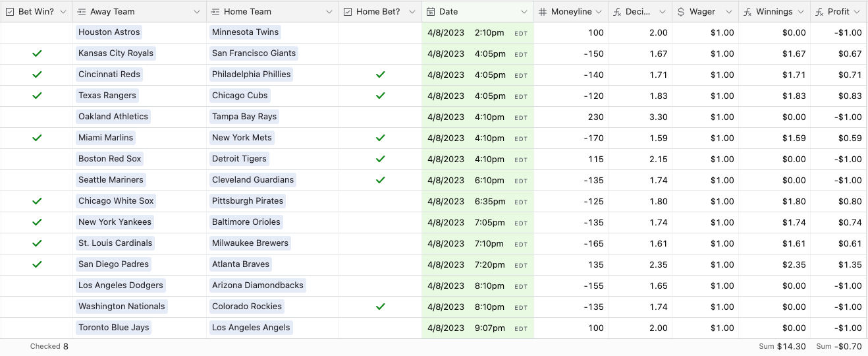Click the linked-record icon beside Home Team
Image resolution: width=868 pixels, height=356 pixels.
(x=215, y=12)
